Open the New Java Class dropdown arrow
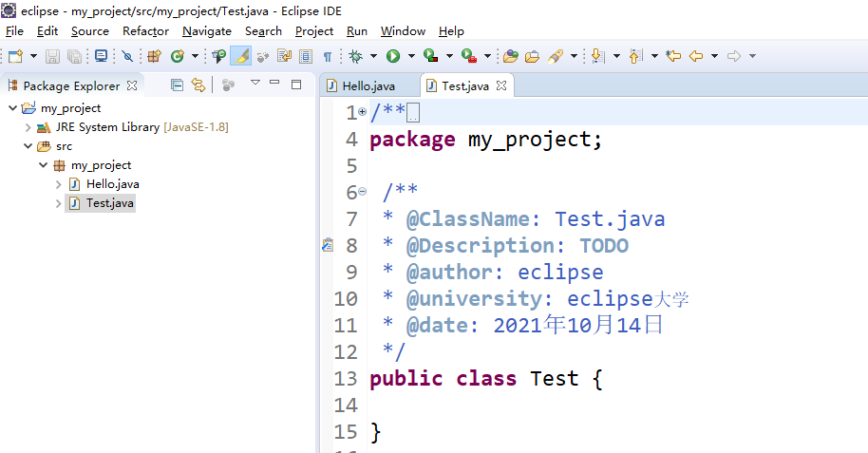 [x=195, y=56]
